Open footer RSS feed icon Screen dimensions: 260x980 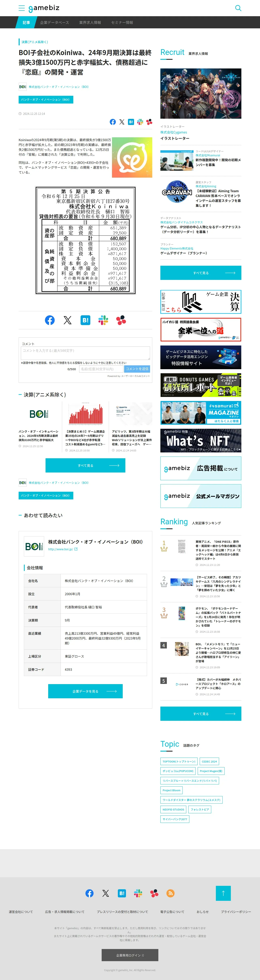(171, 893)
